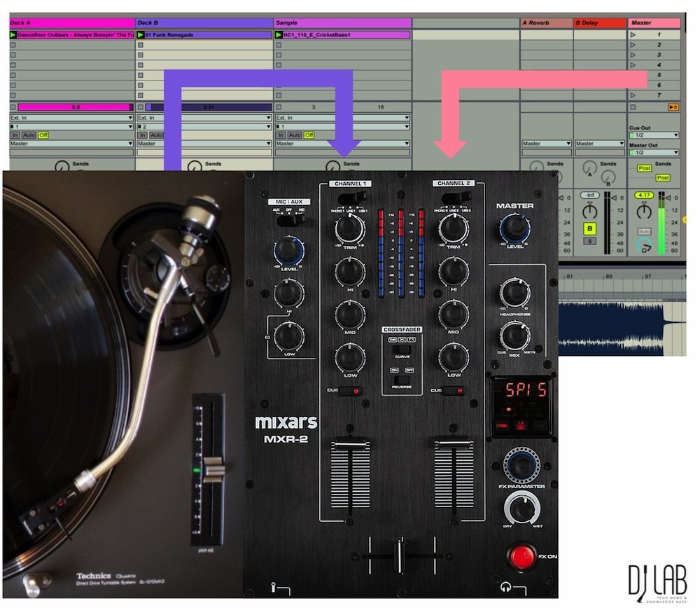Launch the Dancefloor Outlaws clip in Deck A
The height and width of the screenshot is (608, 700).
point(13,34)
